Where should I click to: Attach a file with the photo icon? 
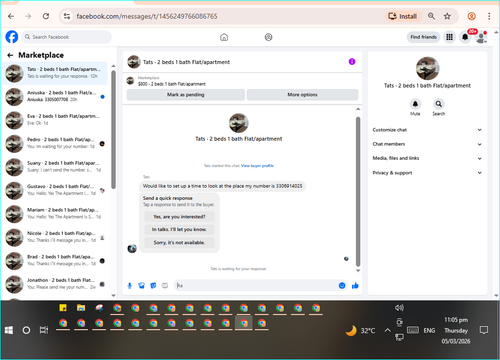coord(141,286)
